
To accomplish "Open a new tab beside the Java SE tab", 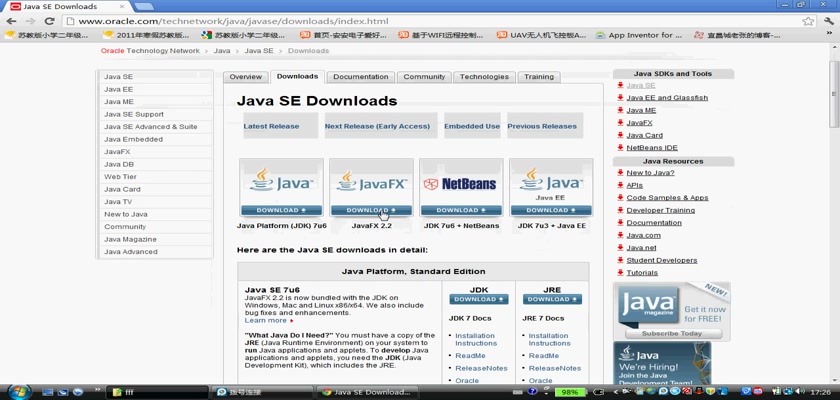I will click(x=144, y=6).
